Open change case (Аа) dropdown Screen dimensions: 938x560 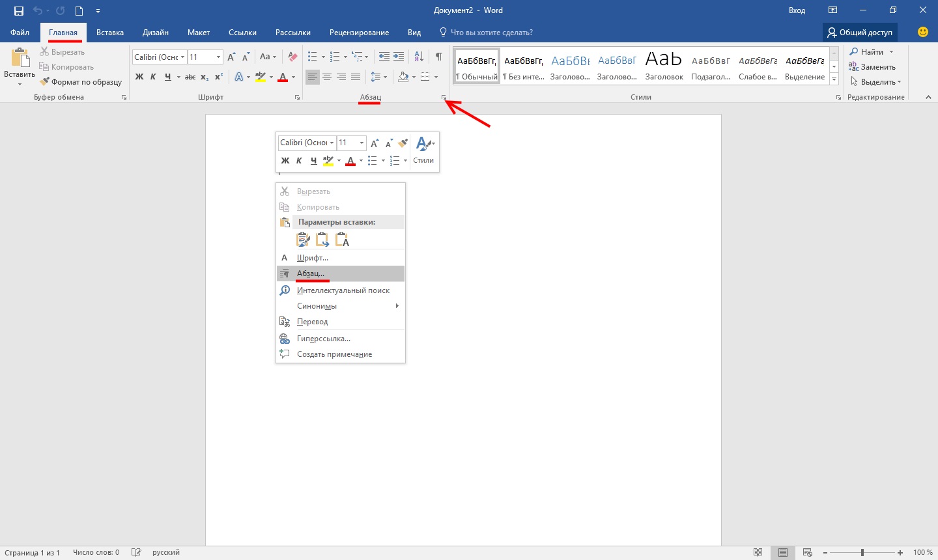[268, 57]
